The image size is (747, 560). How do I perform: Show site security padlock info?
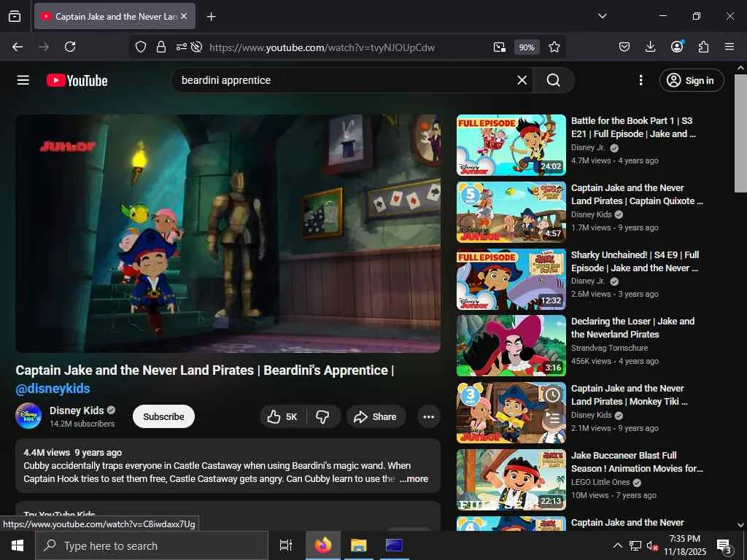[x=161, y=47]
